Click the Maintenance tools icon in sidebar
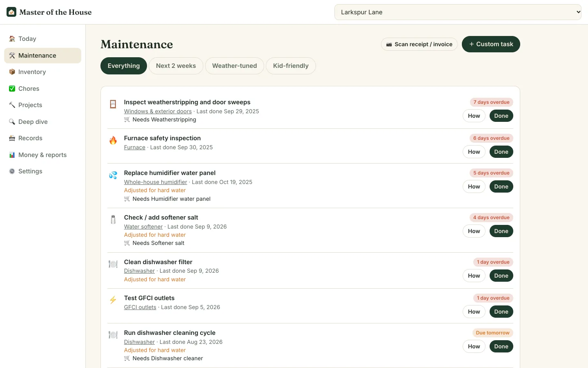Image resolution: width=588 pixels, height=368 pixels. (x=12, y=56)
